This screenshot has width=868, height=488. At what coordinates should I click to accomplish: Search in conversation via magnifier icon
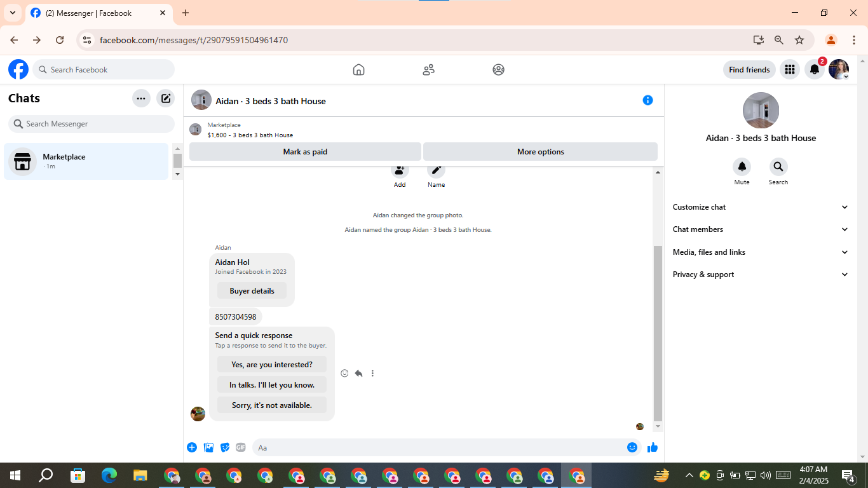778,167
